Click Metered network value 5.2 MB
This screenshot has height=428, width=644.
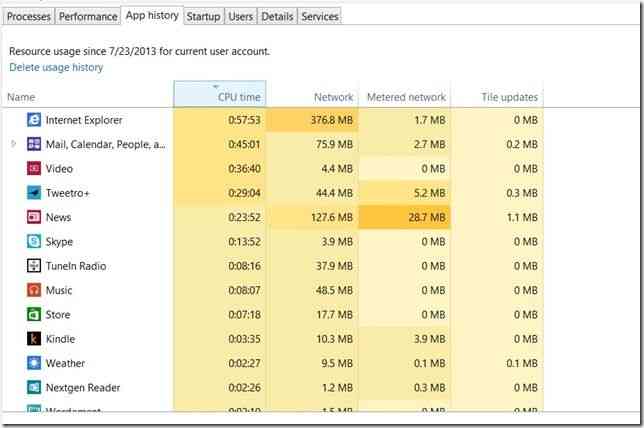point(430,193)
